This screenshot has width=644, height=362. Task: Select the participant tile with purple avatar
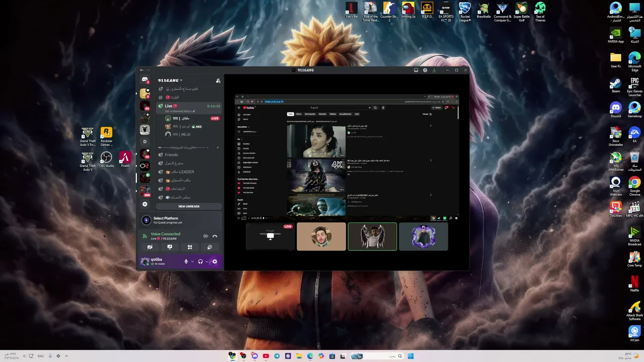tap(423, 236)
